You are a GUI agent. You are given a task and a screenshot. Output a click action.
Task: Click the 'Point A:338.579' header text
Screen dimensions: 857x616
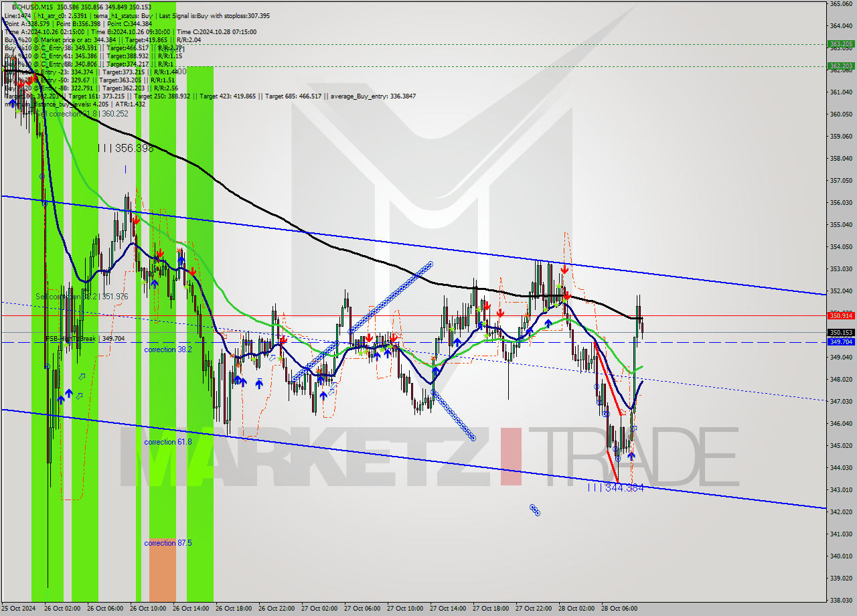coord(27,23)
